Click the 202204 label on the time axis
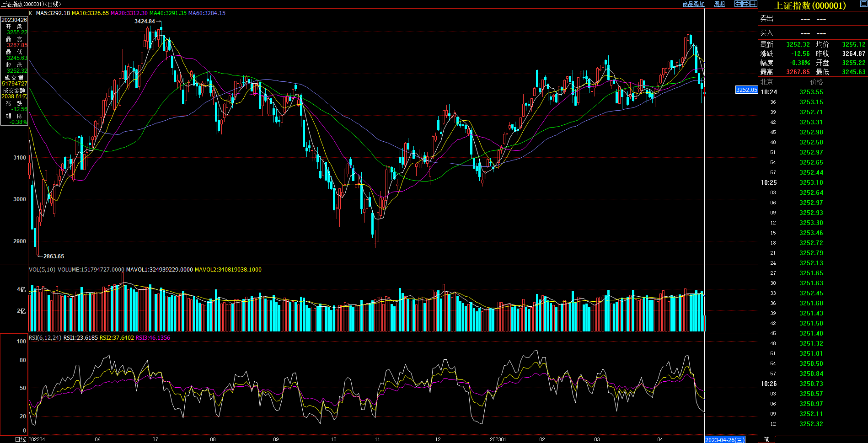Screen dimensions: 868x443 (x=37, y=439)
